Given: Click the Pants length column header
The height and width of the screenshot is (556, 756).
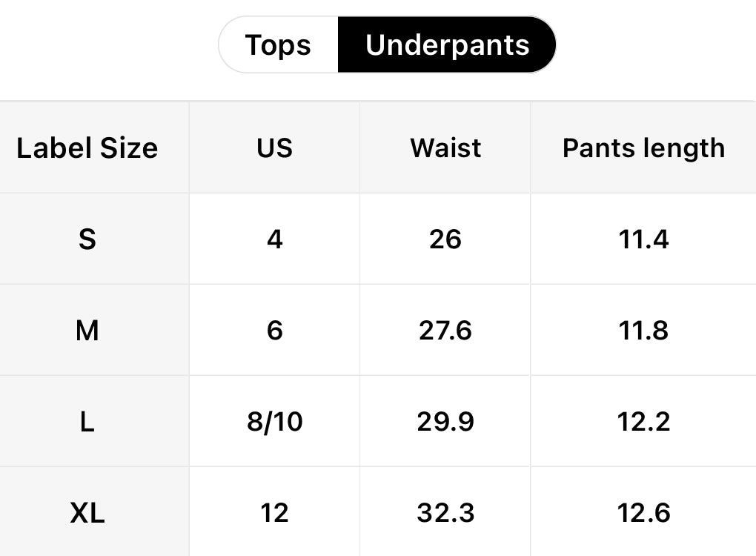Looking at the screenshot, I should coord(643,148).
